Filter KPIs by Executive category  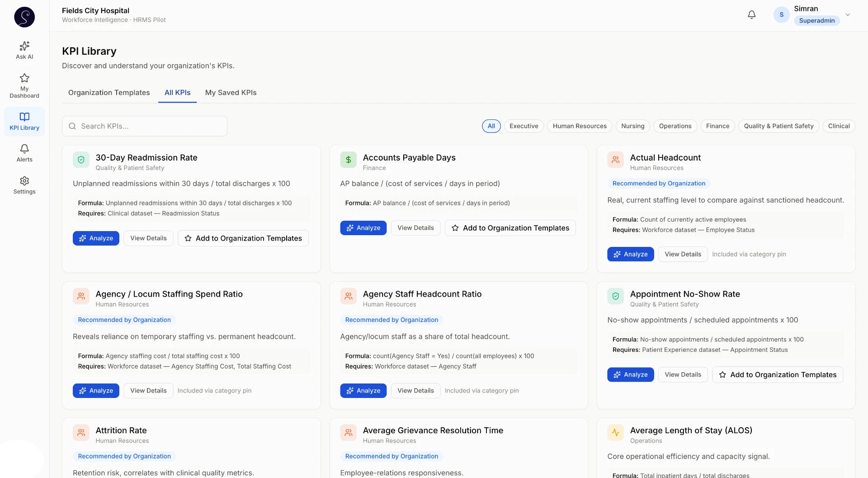pyautogui.click(x=524, y=126)
